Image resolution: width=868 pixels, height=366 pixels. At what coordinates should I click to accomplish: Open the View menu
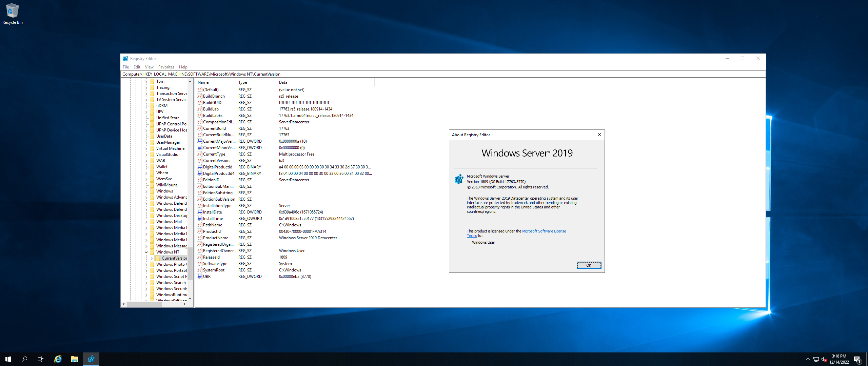coord(149,67)
